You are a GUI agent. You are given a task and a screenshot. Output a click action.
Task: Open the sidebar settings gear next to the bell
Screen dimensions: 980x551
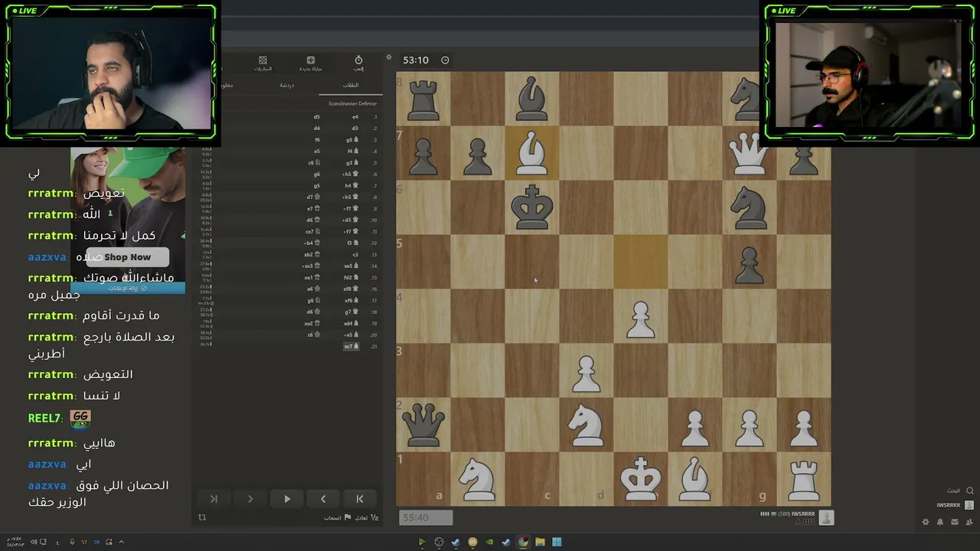coord(926,522)
